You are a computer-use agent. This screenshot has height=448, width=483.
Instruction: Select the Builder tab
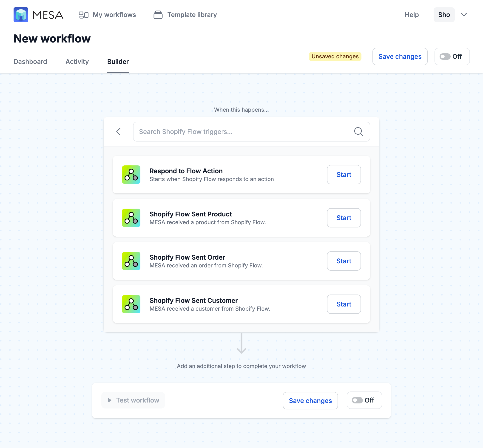(x=118, y=62)
